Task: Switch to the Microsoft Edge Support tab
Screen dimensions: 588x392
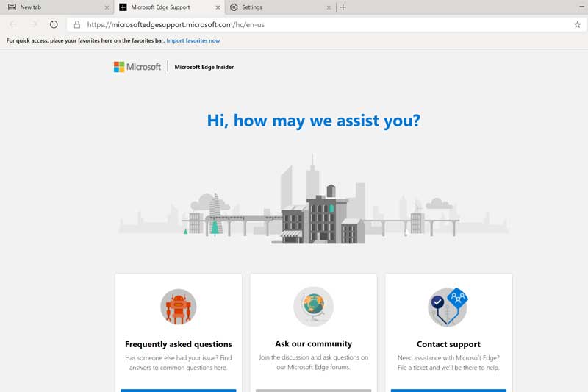Action: coord(169,7)
